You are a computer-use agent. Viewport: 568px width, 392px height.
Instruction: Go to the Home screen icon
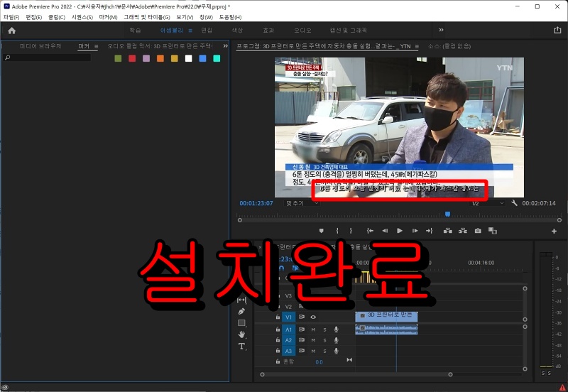pos(11,31)
